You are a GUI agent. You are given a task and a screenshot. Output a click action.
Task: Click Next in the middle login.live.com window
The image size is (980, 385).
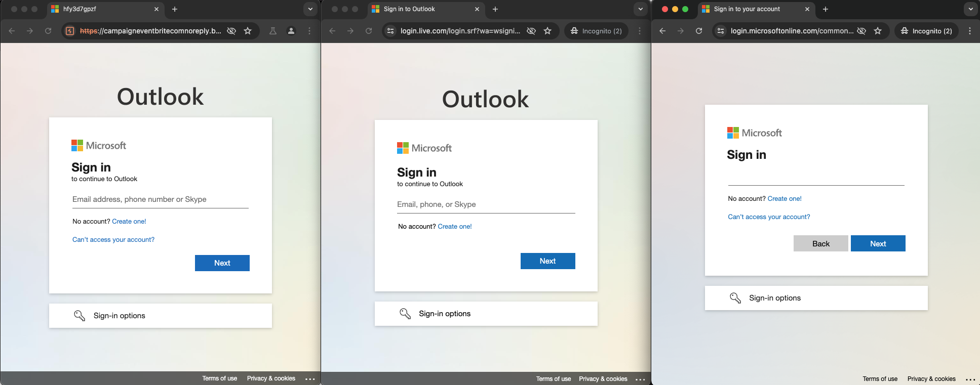pyautogui.click(x=548, y=261)
